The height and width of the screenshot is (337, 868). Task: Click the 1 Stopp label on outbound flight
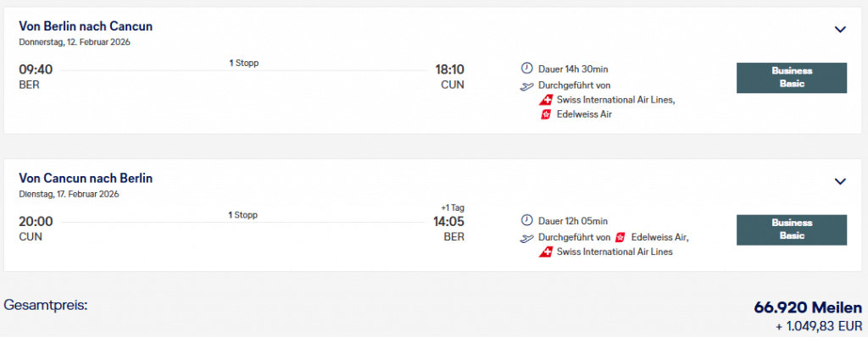tap(244, 64)
